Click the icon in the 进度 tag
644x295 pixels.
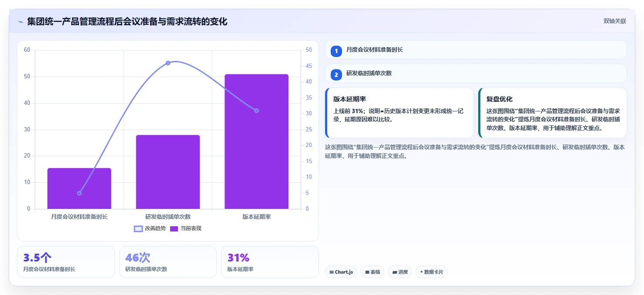coord(394,272)
